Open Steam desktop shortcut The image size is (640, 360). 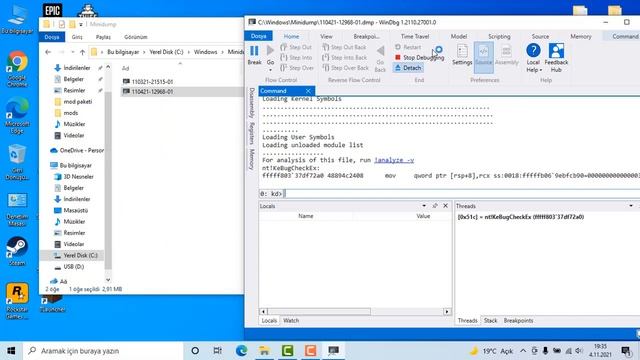(17, 251)
